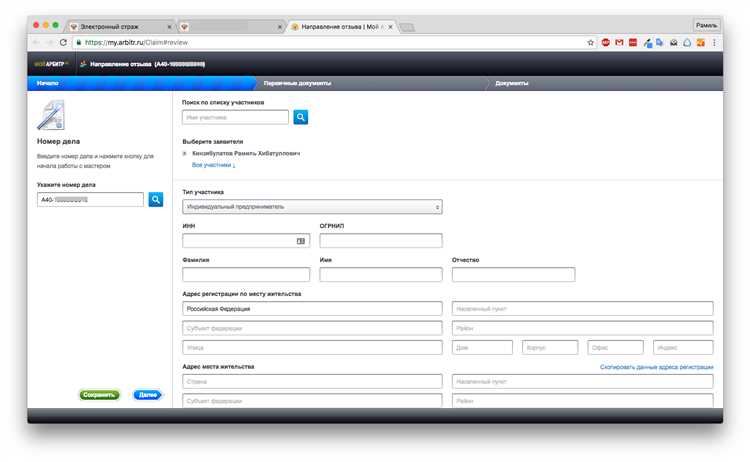Click the browser reload page icon
The height and width of the screenshot is (462, 750).
click(64, 43)
